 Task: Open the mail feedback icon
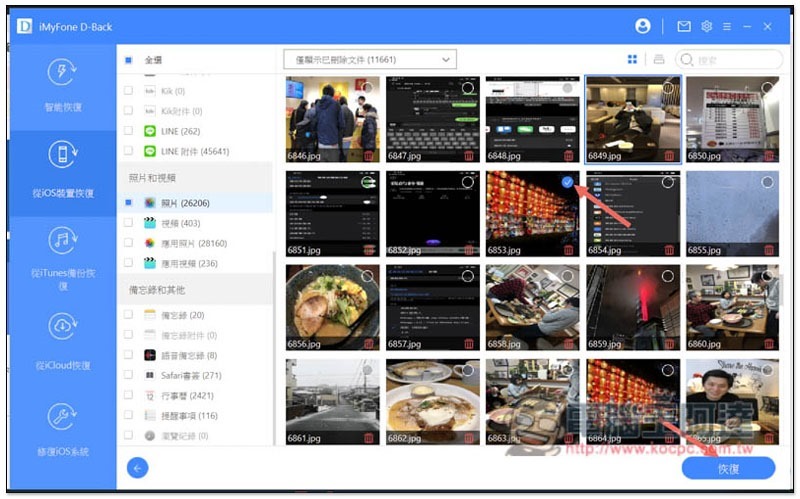point(684,26)
